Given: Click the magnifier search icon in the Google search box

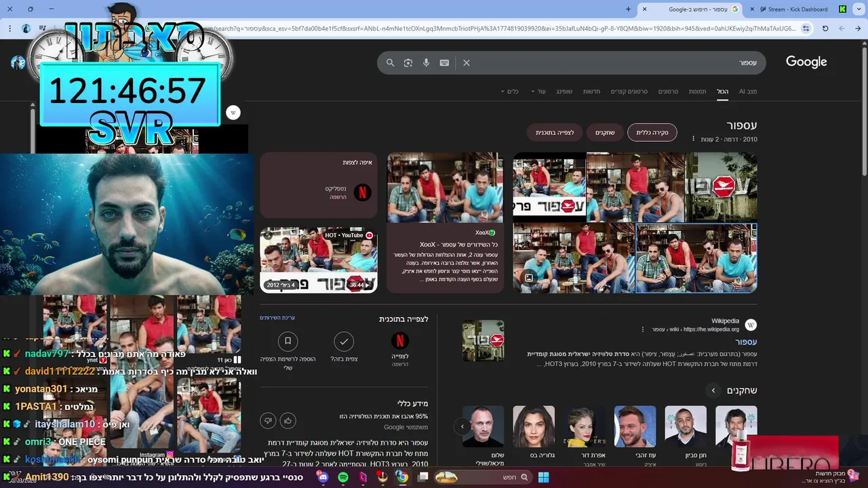Looking at the screenshot, I should [390, 62].
